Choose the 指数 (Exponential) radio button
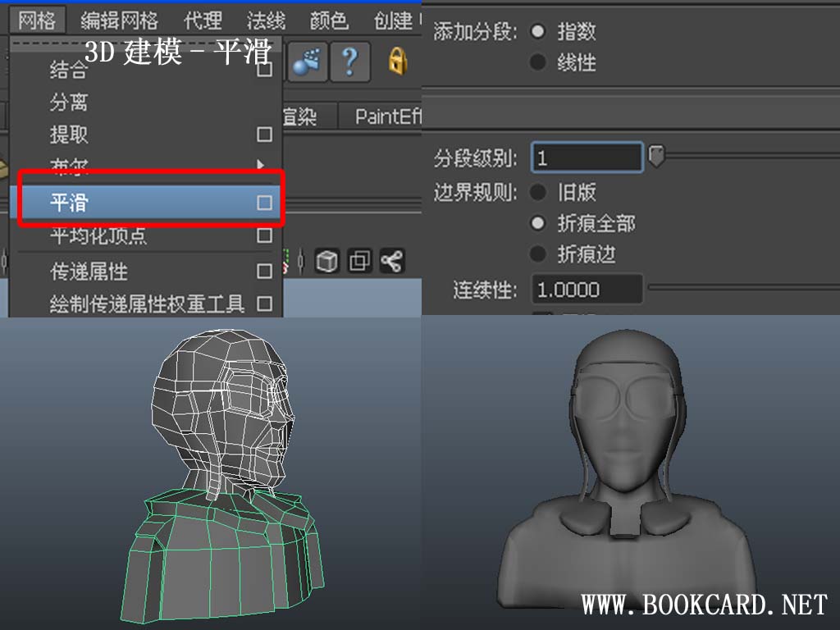This screenshot has height=630, width=840. coord(538,32)
